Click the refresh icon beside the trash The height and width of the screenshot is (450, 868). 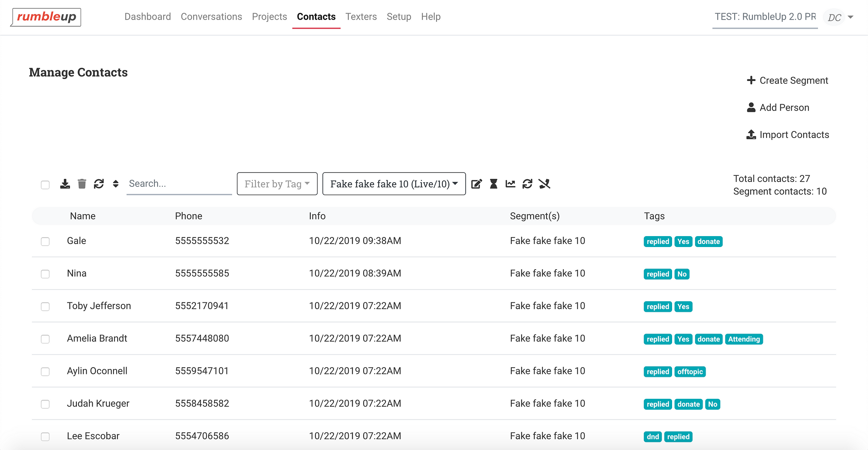99,184
